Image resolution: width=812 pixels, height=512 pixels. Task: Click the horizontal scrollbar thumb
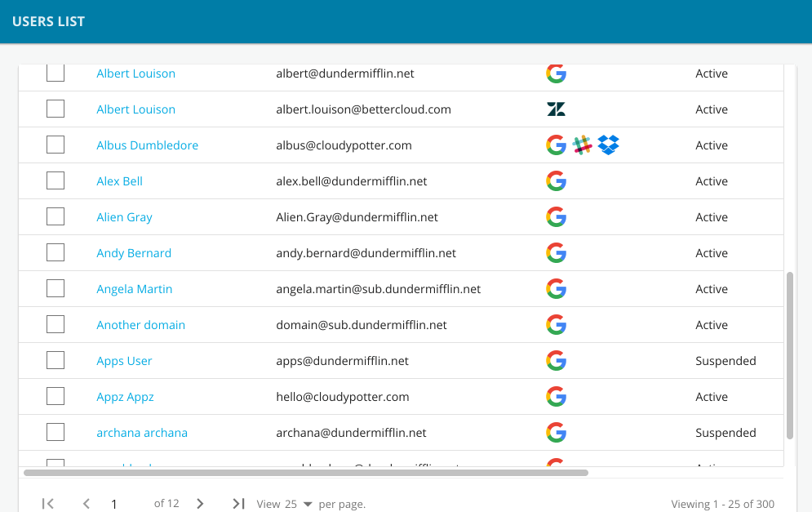pyautogui.click(x=305, y=473)
